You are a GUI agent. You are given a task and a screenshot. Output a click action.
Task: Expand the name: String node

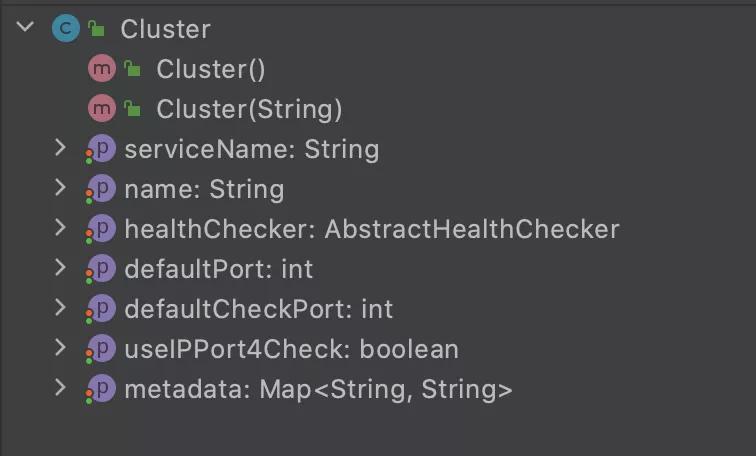(x=60, y=189)
